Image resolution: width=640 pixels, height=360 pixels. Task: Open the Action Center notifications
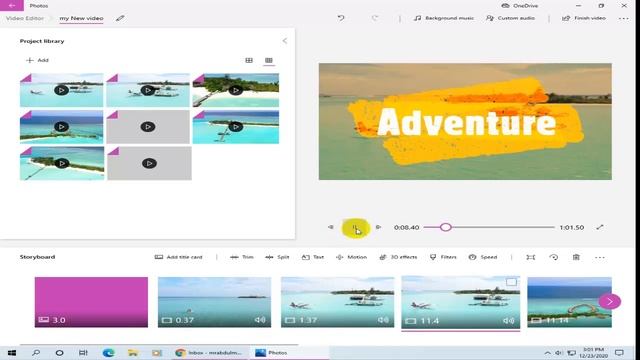(x=619, y=353)
